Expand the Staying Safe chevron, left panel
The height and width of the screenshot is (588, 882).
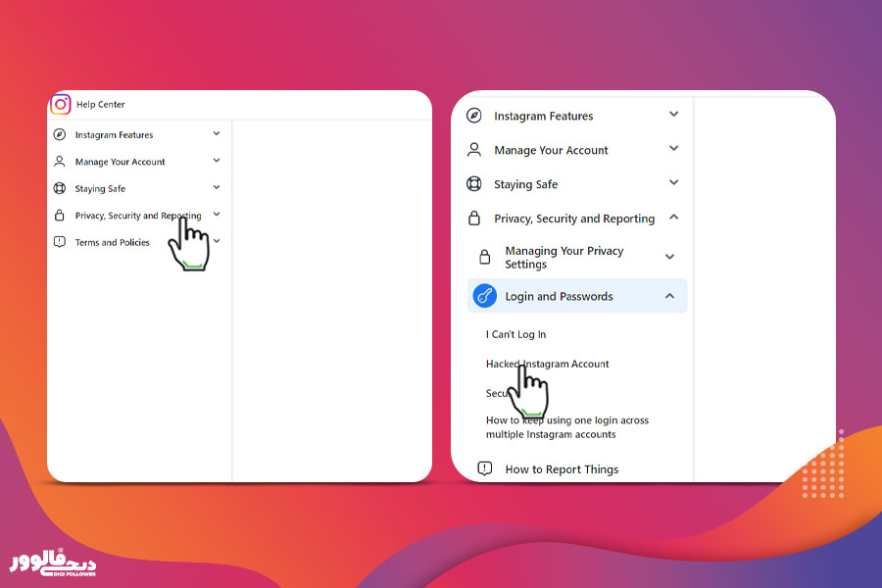[217, 187]
